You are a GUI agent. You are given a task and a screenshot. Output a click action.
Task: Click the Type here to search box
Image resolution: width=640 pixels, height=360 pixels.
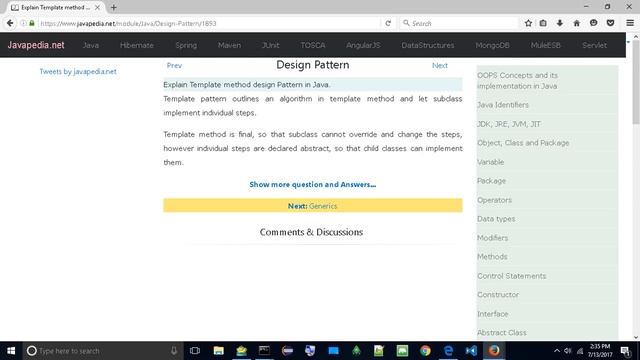click(x=102, y=351)
